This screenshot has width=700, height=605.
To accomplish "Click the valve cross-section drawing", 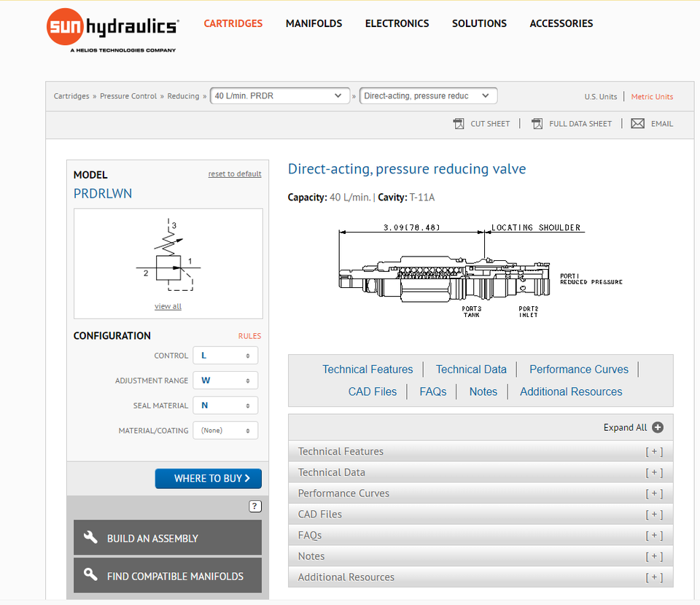I will coord(444,279).
